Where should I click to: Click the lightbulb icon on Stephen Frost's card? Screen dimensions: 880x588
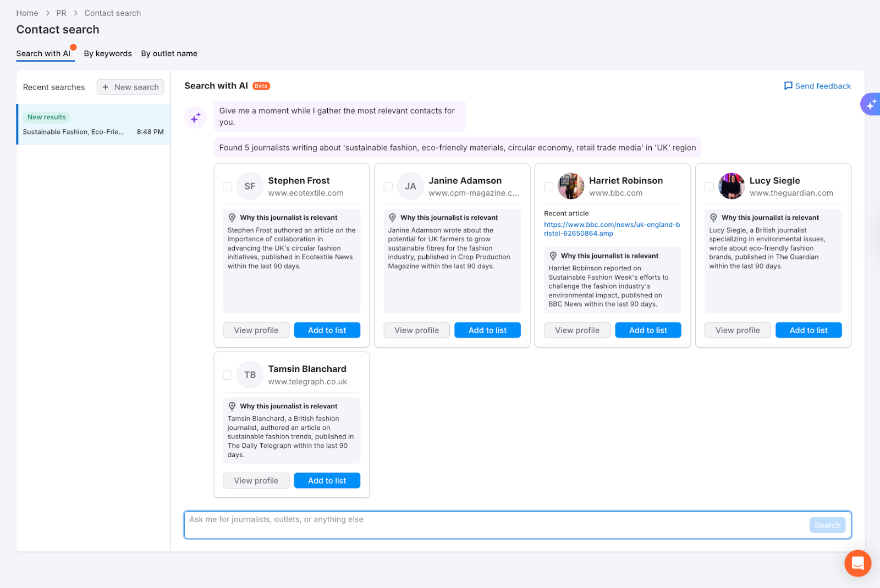[232, 217]
